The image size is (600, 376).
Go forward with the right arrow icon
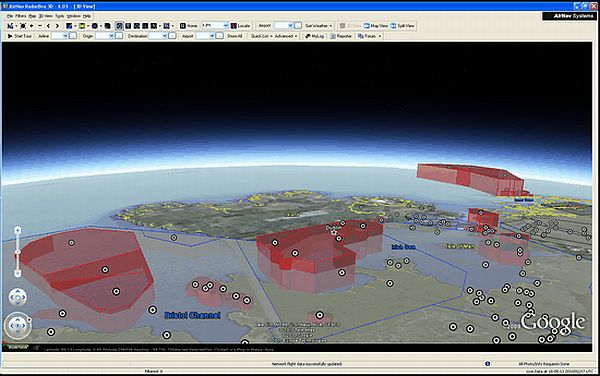point(57,26)
